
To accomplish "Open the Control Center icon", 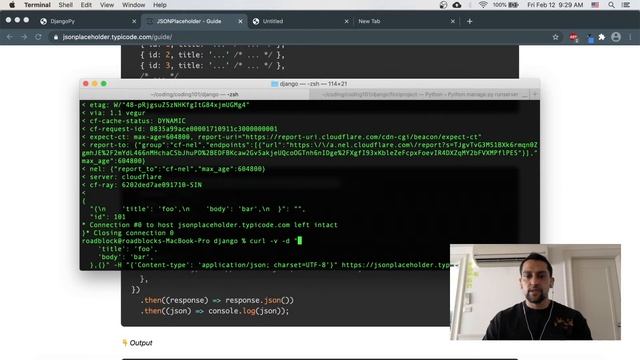I will pyautogui.click(x=626, y=5).
